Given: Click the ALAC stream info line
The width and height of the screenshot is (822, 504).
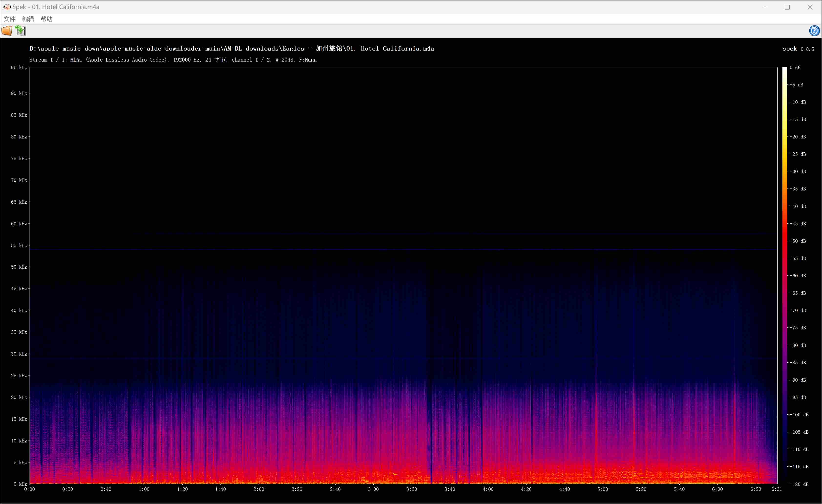Looking at the screenshot, I should point(173,60).
